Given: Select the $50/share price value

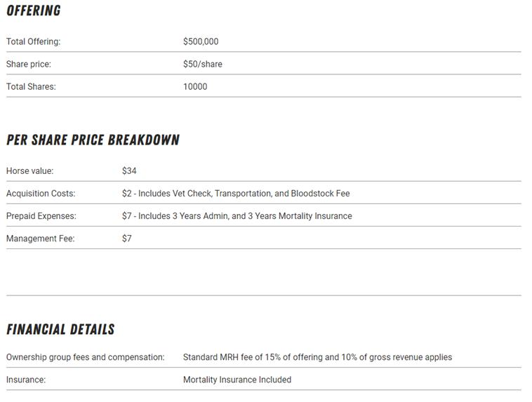Looking at the screenshot, I should pyautogui.click(x=202, y=64).
